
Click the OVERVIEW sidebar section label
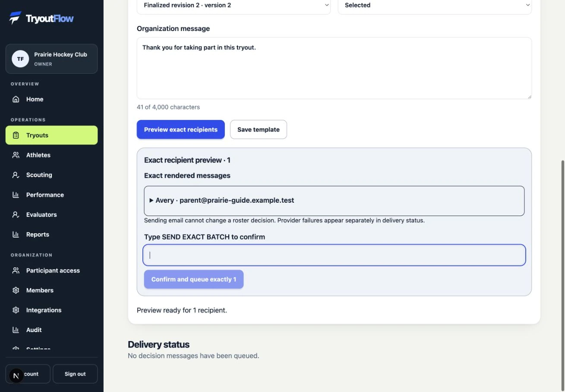tap(25, 84)
